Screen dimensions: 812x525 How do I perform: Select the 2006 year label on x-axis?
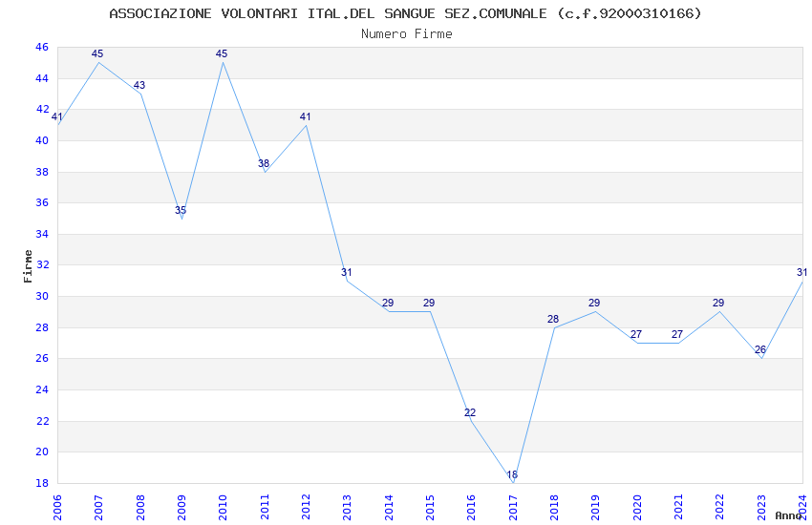[x=57, y=507]
